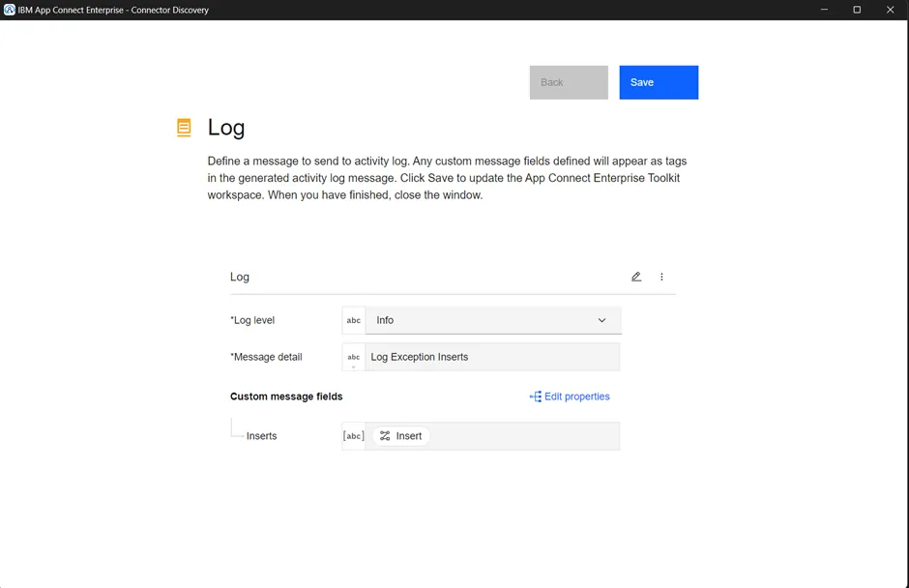Viewport: 909px width, 588px height.
Task: Click the IBM App Connect title bar icon
Action: point(10,10)
